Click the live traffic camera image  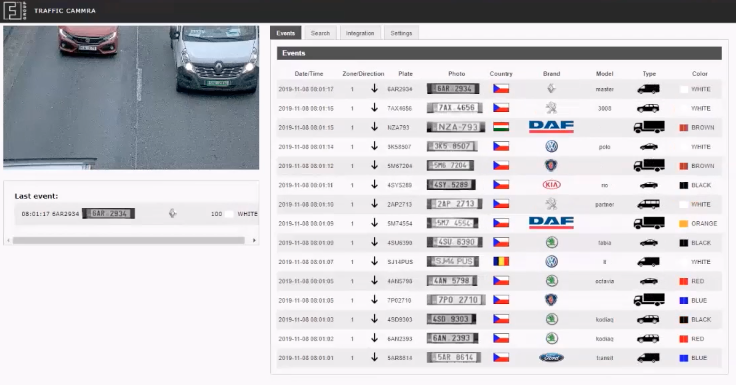click(x=131, y=97)
